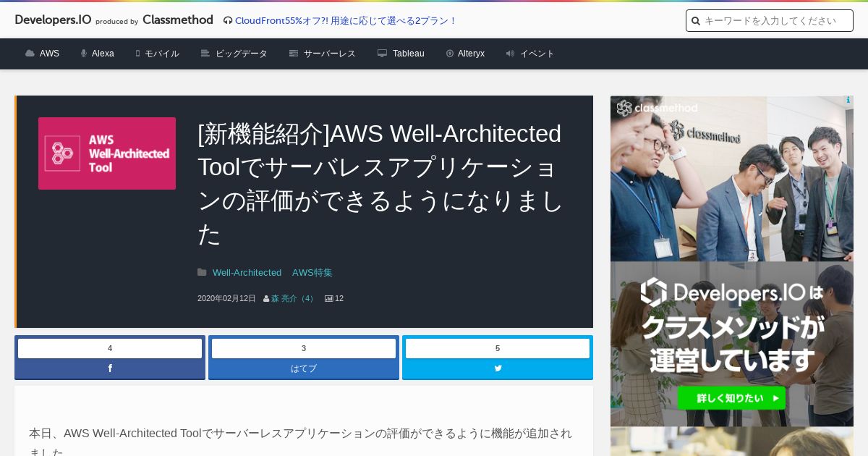This screenshot has width=868, height=456.
Task: Click the publish date 2020年02月12日
Action: tap(226, 298)
